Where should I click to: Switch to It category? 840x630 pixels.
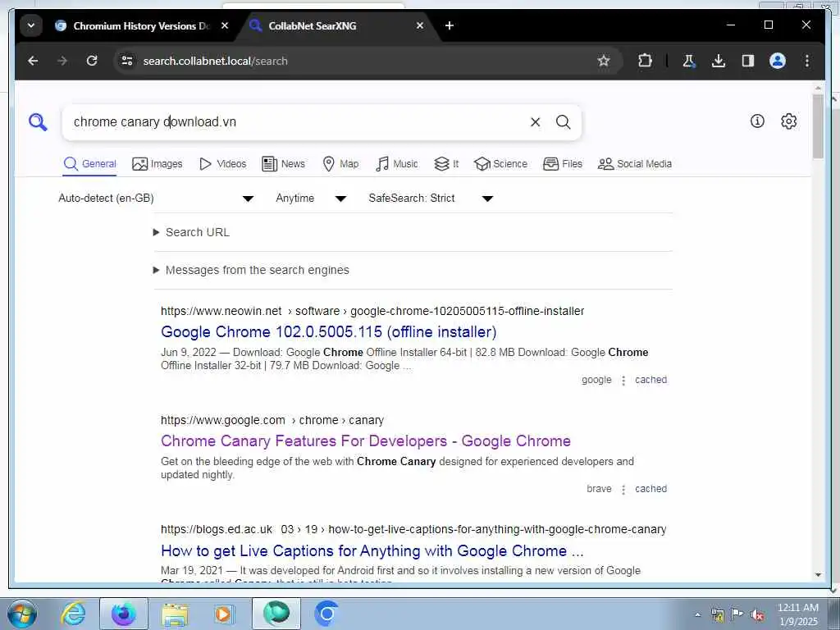446,164
